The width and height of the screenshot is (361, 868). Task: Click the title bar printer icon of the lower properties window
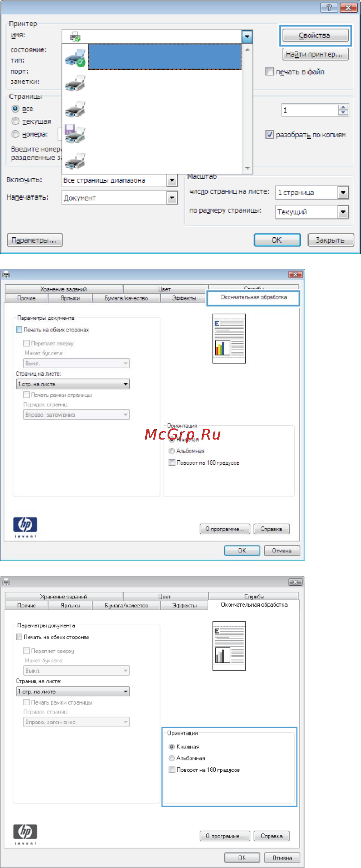point(6,582)
